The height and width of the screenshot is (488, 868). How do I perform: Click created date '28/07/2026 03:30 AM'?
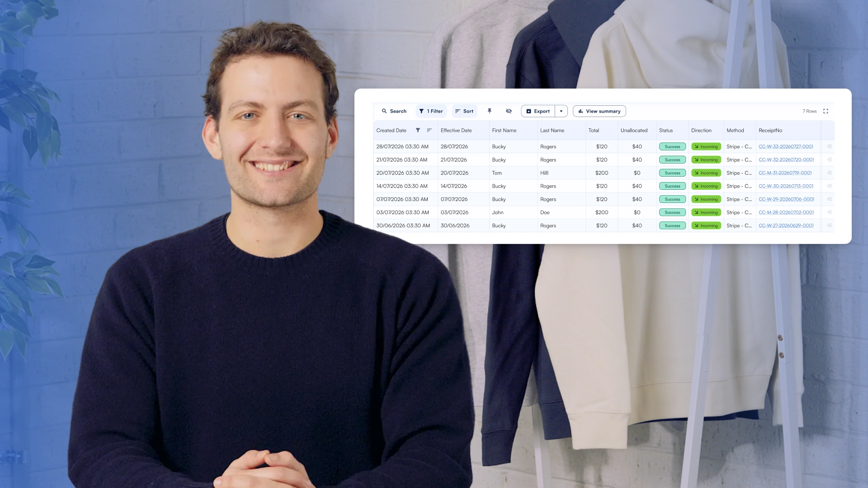402,147
